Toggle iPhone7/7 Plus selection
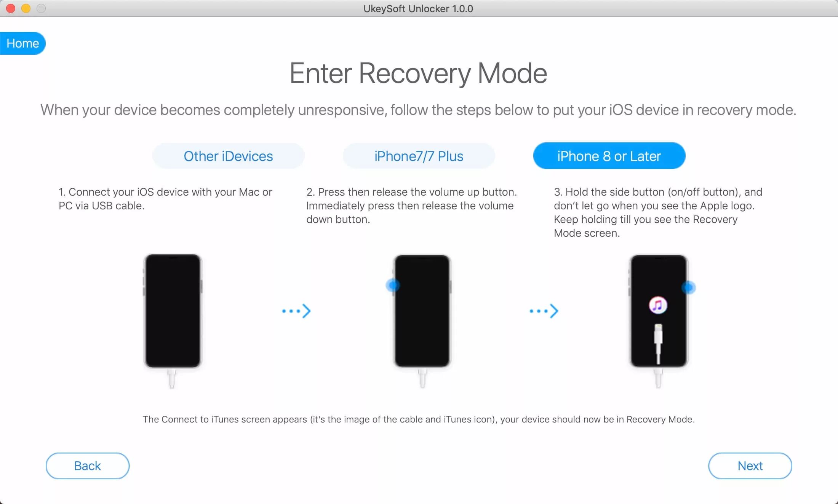This screenshot has width=838, height=504. click(419, 155)
